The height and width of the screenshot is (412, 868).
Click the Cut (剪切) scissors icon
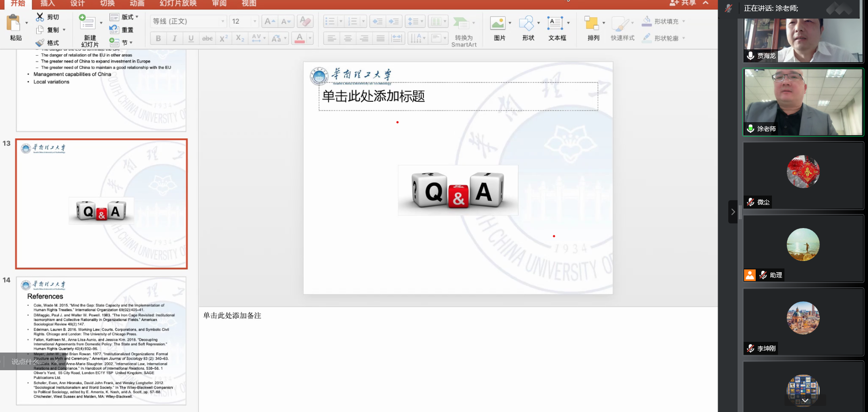[x=40, y=17]
